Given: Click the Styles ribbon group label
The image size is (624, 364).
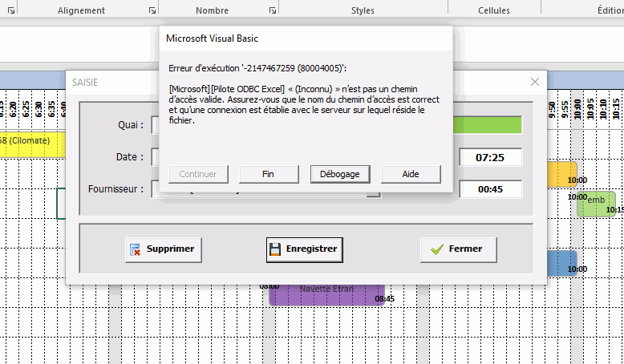Looking at the screenshot, I should click(x=363, y=10).
